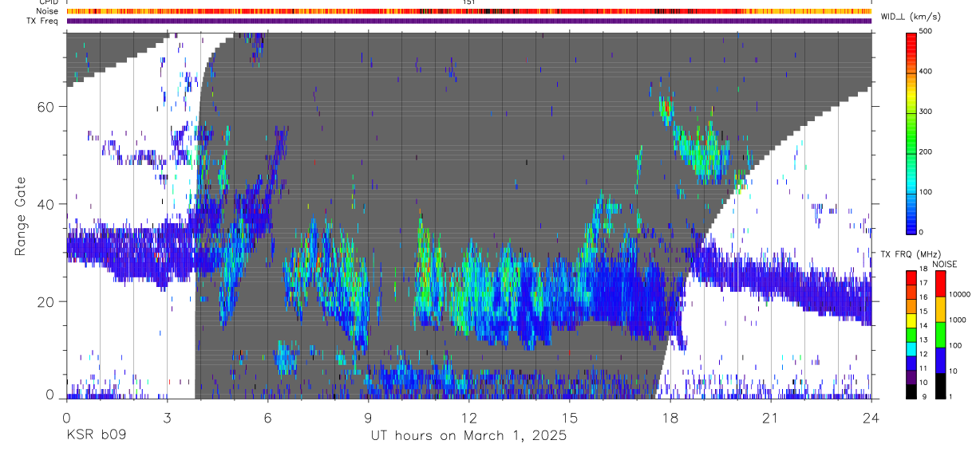Screen dimensions: 980x452
Task: Click the 'TX Freq' row label at top left
Action: [43, 21]
